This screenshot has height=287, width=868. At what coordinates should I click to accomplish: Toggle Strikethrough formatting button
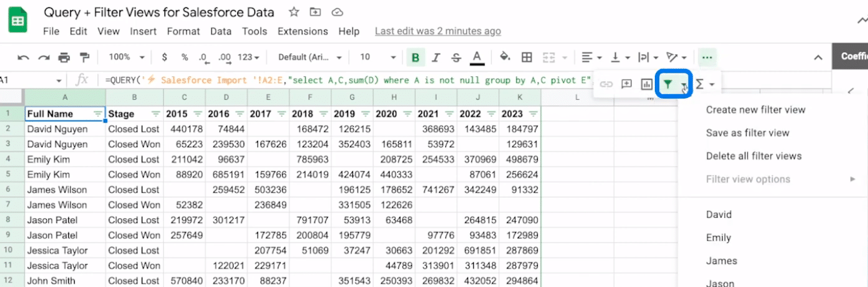(456, 57)
